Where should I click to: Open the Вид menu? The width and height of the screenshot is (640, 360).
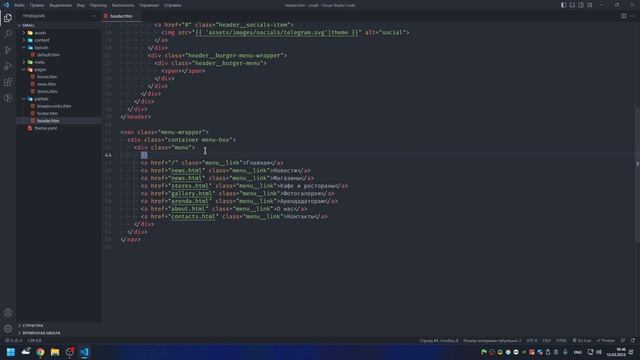tap(80, 5)
